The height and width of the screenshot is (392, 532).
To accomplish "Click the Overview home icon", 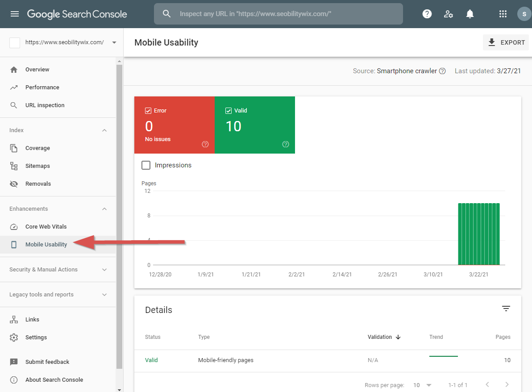I will coord(13,70).
